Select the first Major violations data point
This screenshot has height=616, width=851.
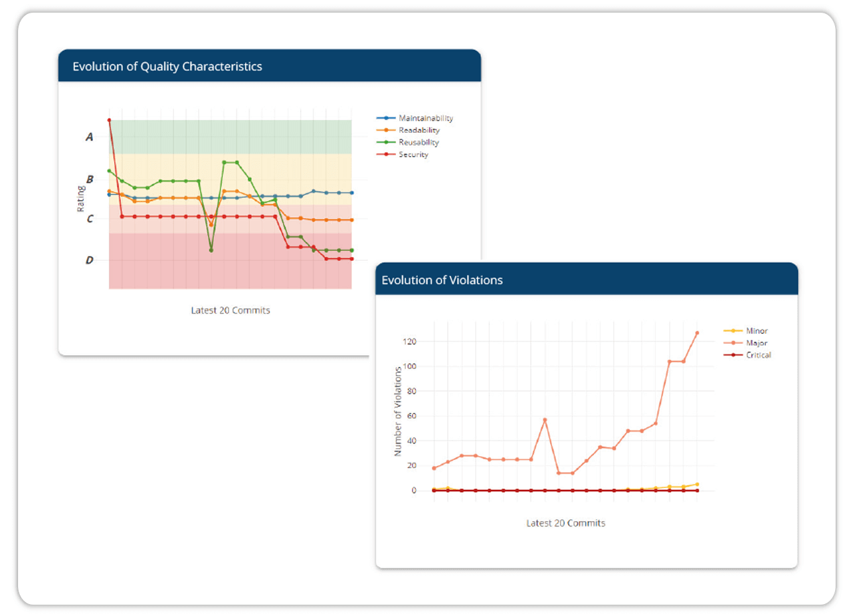coord(434,468)
